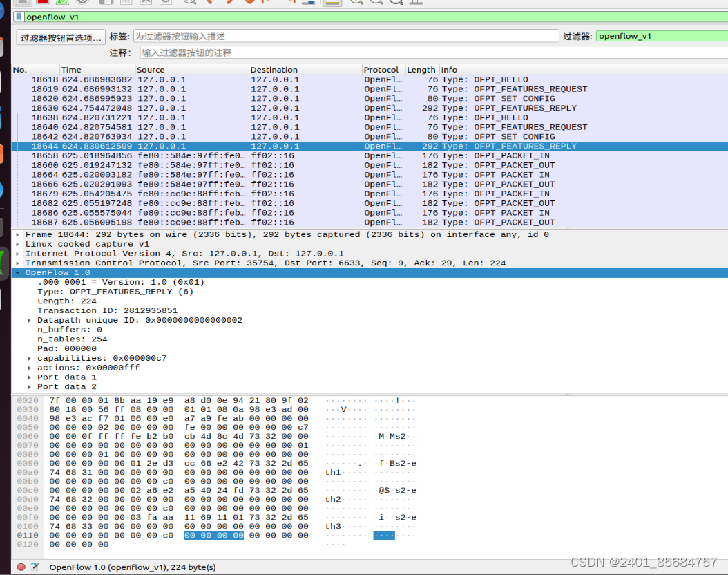The height and width of the screenshot is (575, 728).
Task: Toggle auto-scroll during live capture
Action: 308,3
